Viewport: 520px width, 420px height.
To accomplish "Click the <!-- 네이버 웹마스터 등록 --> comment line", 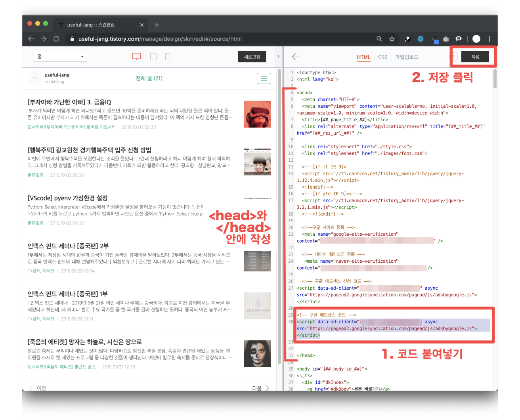I will click(x=333, y=254).
